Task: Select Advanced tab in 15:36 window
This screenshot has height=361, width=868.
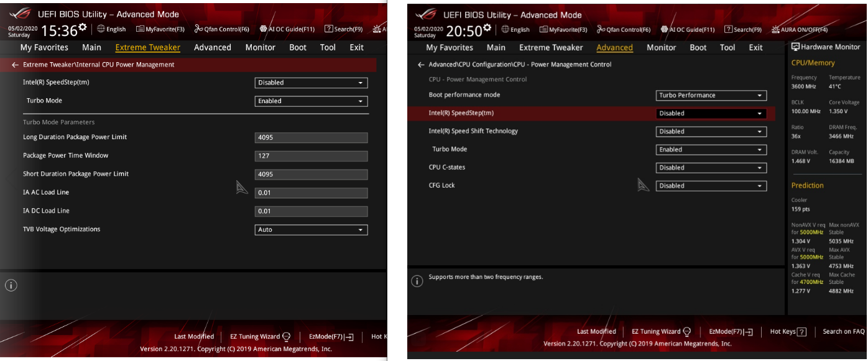Action: (213, 47)
